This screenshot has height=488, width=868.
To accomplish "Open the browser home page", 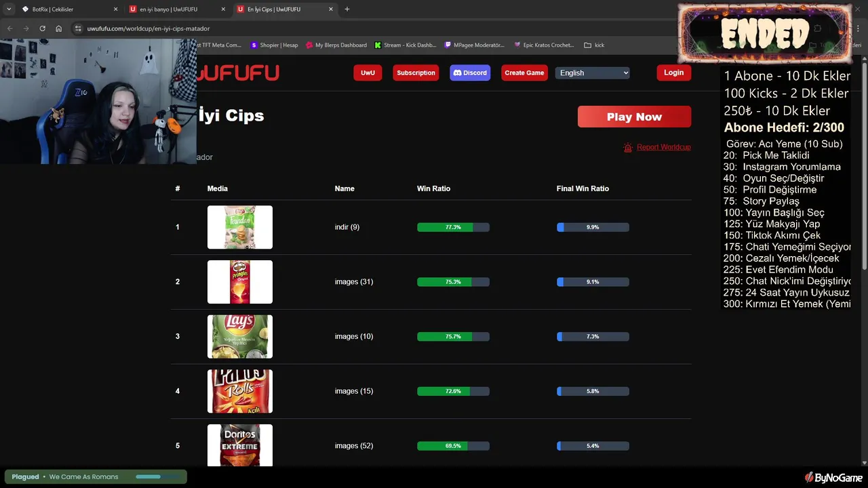I will point(59,28).
